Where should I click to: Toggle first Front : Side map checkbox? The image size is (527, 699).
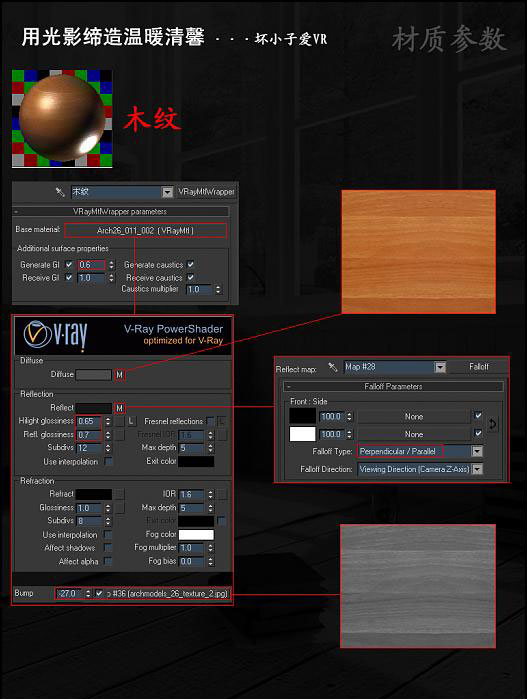coord(478,416)
